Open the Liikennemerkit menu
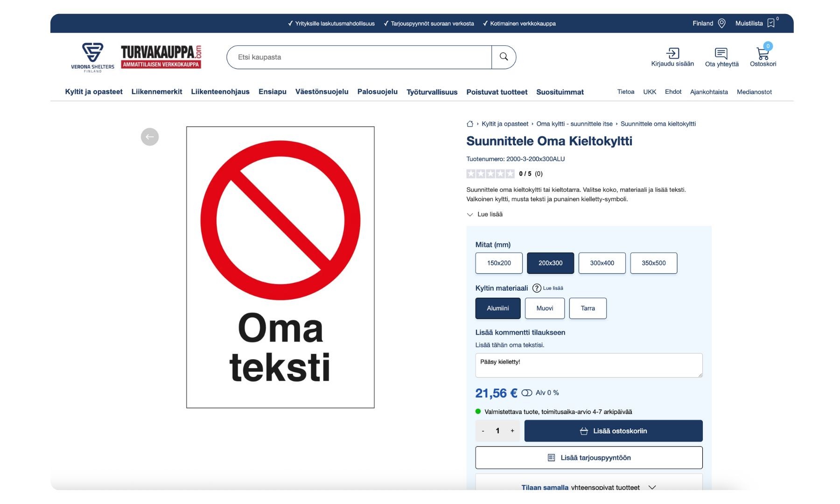The width and height of the screenshot is (840, 504). (157, 91)
